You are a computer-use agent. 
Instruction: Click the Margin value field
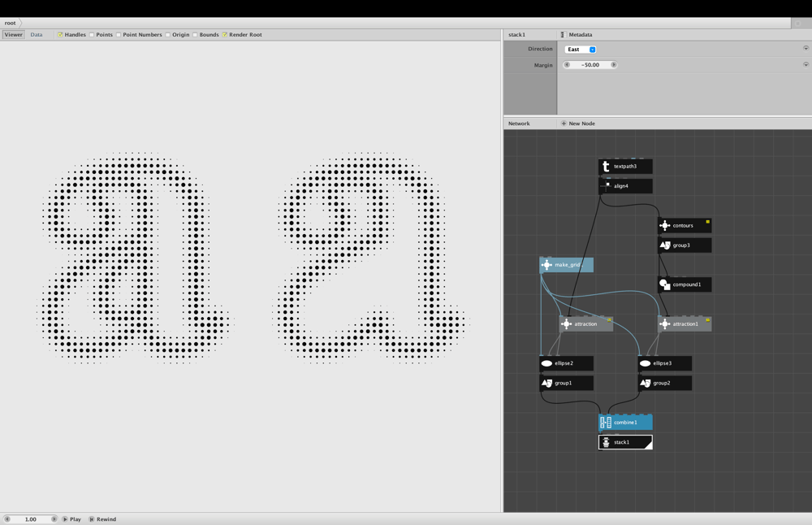point(590,65)
